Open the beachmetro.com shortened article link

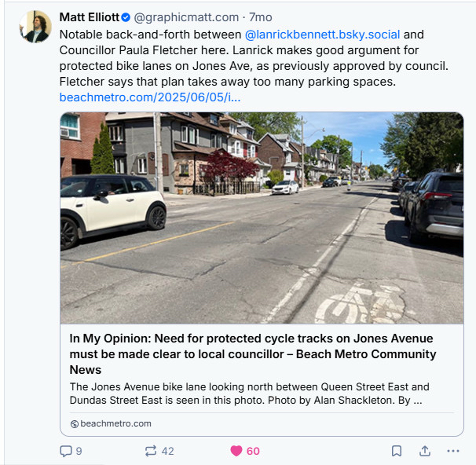click(150, 97)
